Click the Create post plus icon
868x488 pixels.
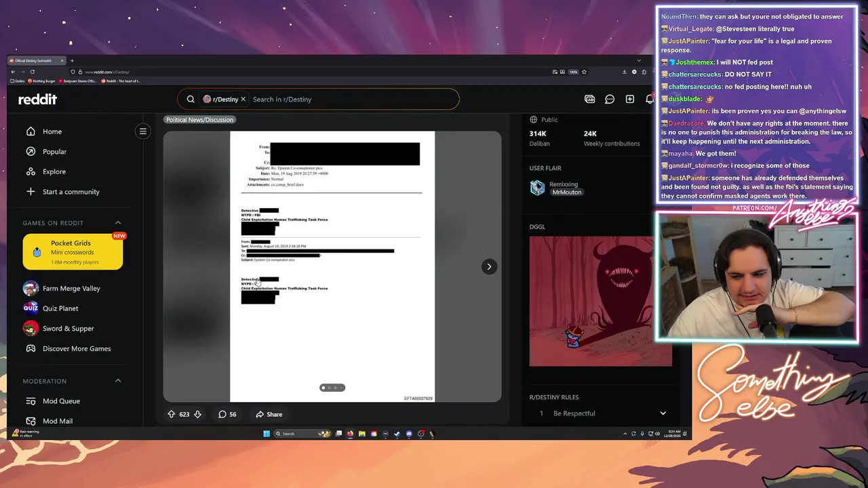tap(630, 99)
